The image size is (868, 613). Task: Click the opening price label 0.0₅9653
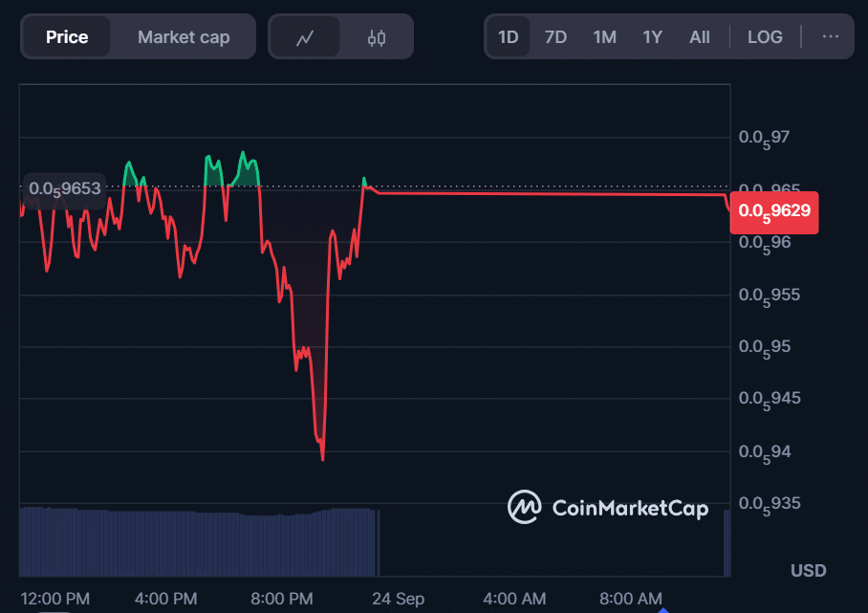point(64,188)
